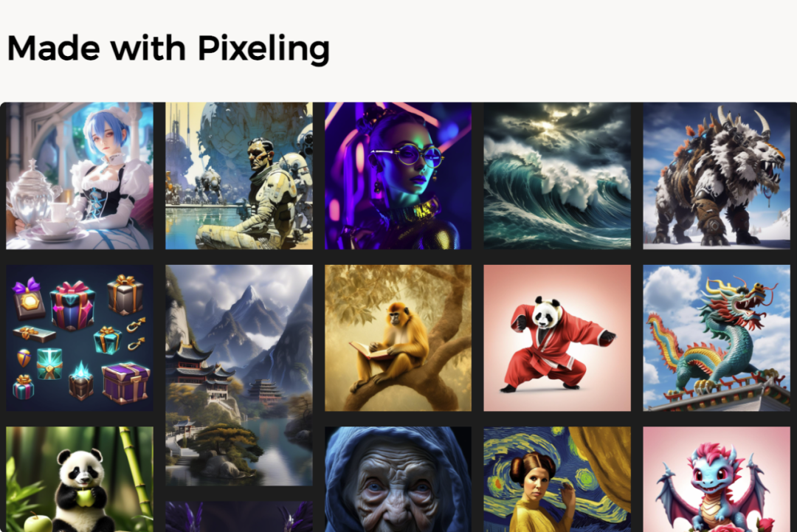The width and height of the screenshot is (797, 532).
Task: Open the horned armored beast image
Action: pyautogui.click(x=717, y=176)
